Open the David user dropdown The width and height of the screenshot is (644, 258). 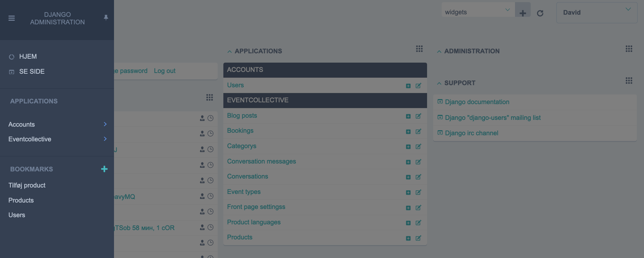click(596, 13)
